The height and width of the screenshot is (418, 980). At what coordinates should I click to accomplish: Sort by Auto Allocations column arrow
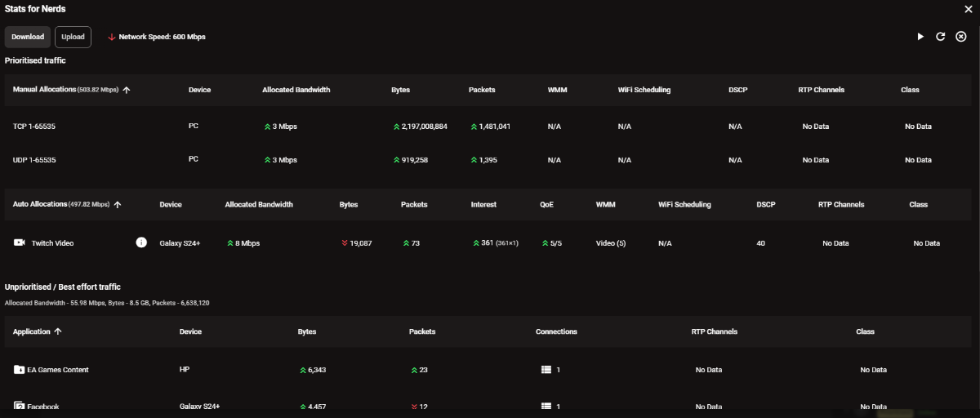[x=118, y=205]
